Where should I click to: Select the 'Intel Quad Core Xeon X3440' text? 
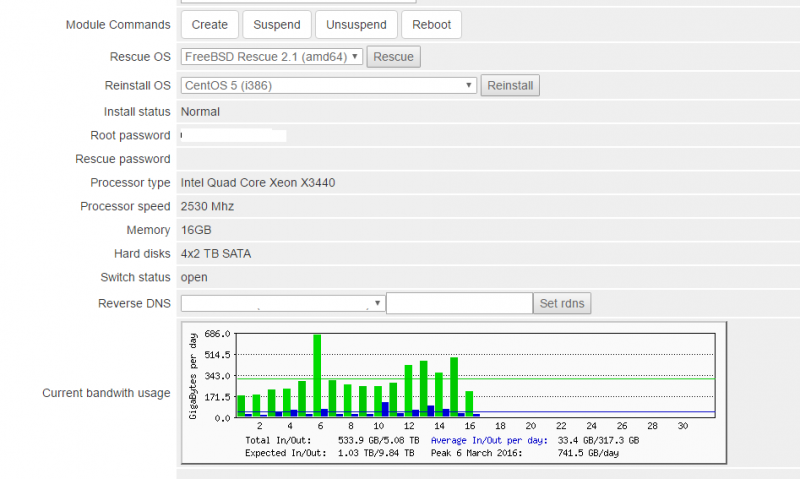(x=258, y=183)
